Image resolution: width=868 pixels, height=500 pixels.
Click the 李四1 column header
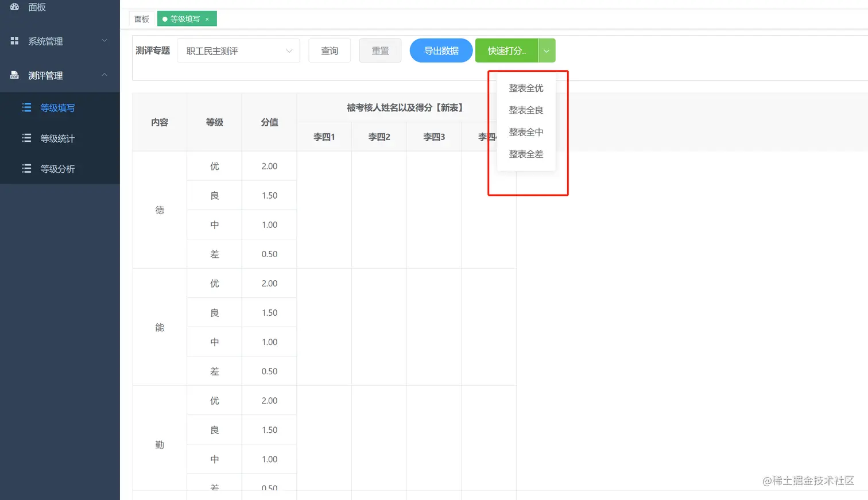pyautogui.click(x=324, y=137)
